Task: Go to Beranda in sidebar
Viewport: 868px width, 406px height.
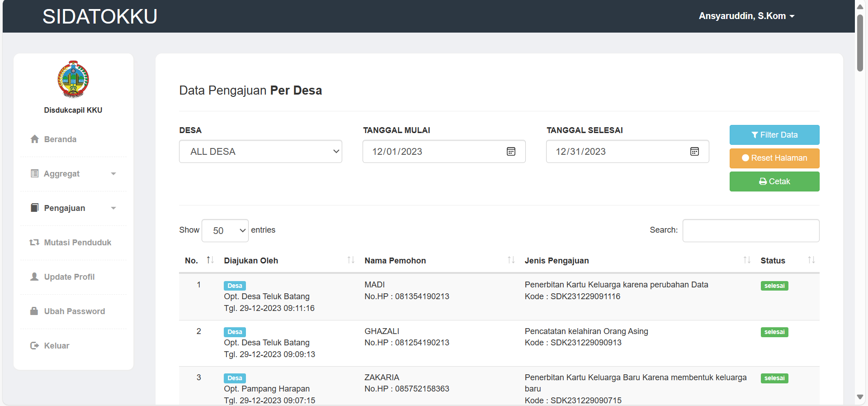Action: 60,139
